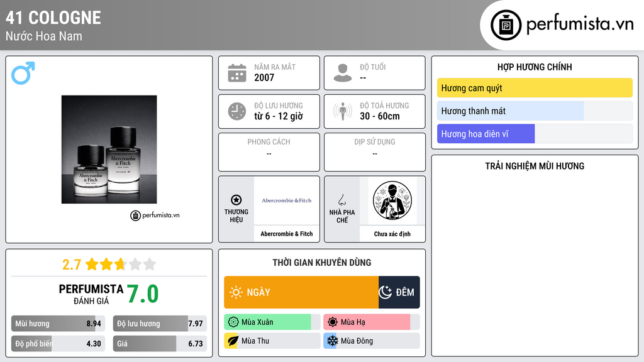Click the 30 - 60cm sillage value
This screenshot has height=362, width=644.
(x=380, y=116)
